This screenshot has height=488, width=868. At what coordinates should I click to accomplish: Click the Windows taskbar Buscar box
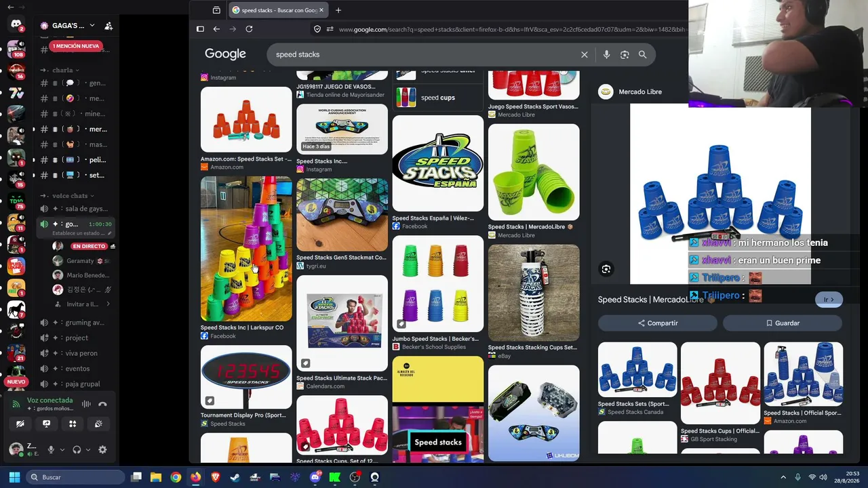click(75, 477)
